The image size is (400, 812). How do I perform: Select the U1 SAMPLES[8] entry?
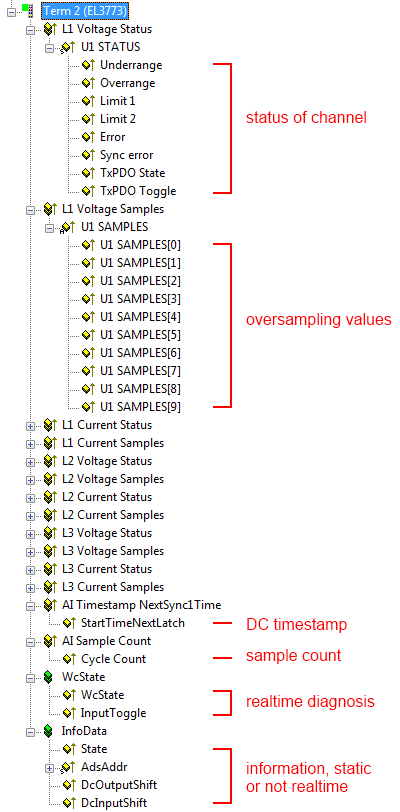140,389
